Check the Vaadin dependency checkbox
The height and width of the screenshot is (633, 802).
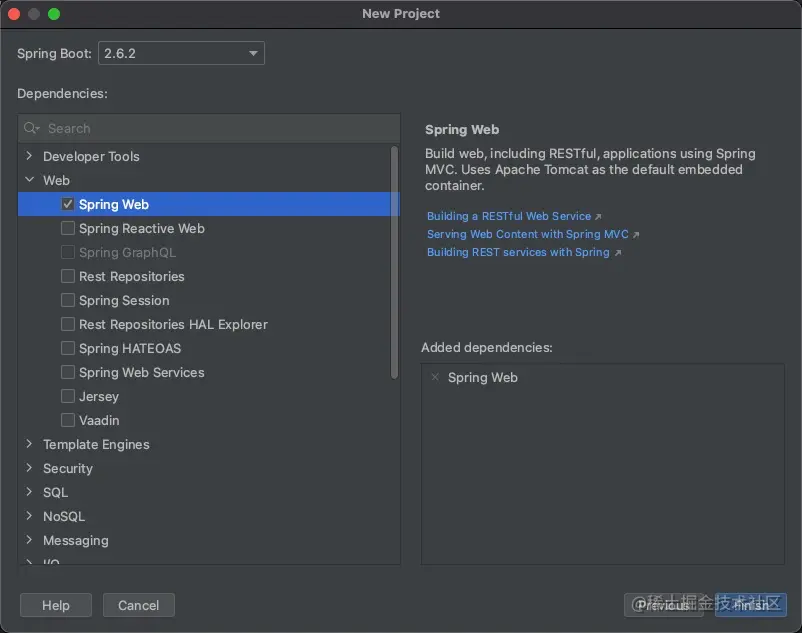click(68, 420)
